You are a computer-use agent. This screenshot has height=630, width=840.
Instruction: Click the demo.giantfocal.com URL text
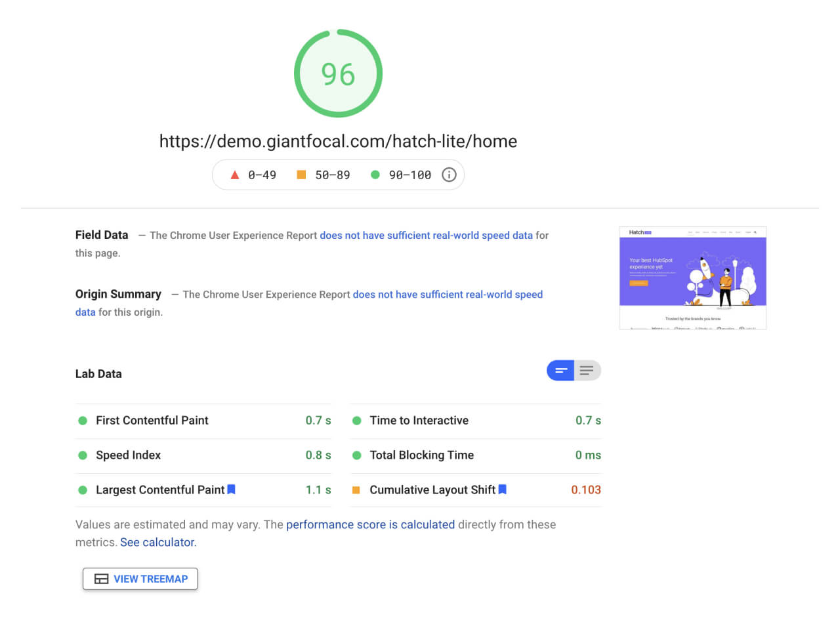tap(338, 141)
